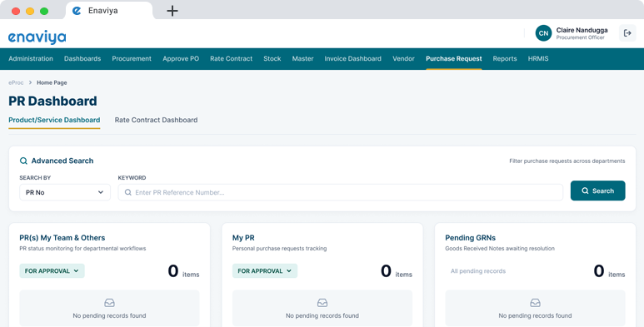Click the PR Dashboard heading

(52, 101)
